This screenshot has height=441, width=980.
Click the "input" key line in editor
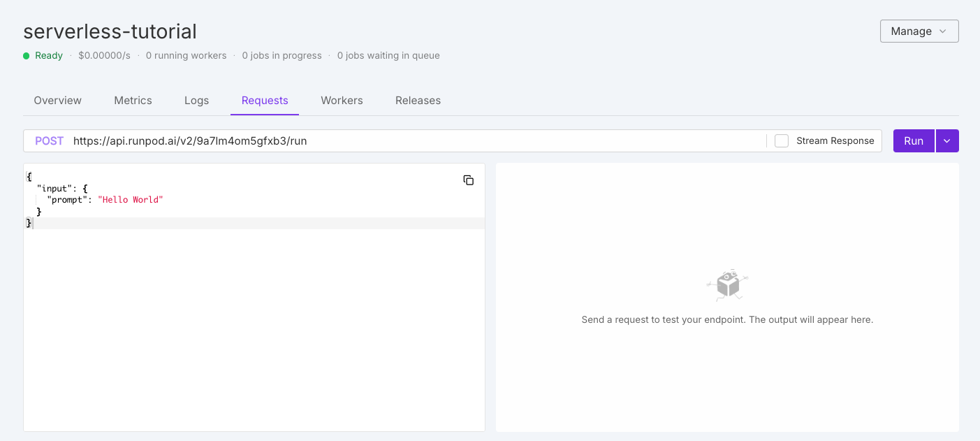coord(61,189)
